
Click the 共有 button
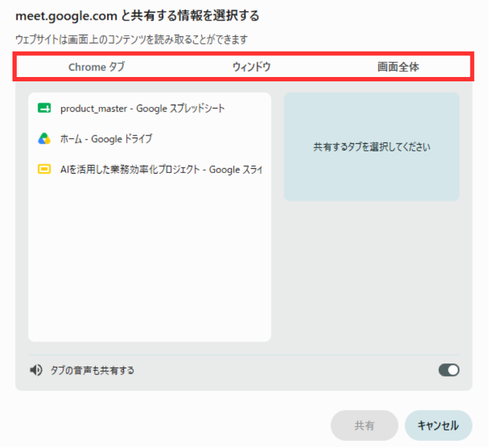[x=364, y=425]
